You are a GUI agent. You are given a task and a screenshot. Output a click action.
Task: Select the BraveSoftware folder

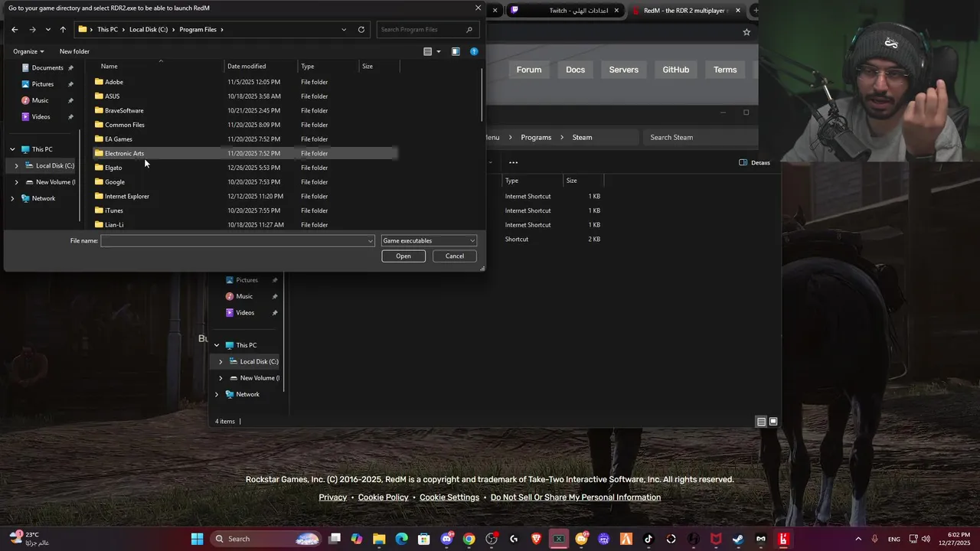pyautogui.click(x=124, y=111)
